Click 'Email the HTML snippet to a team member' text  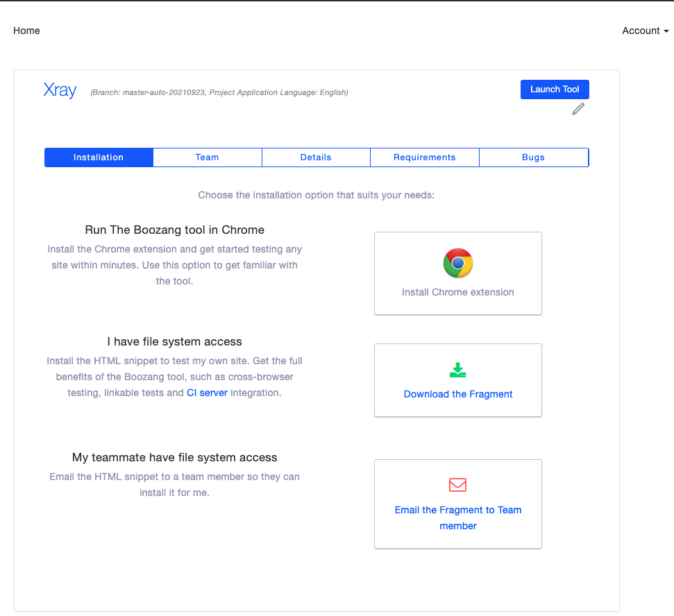(174, 485)
